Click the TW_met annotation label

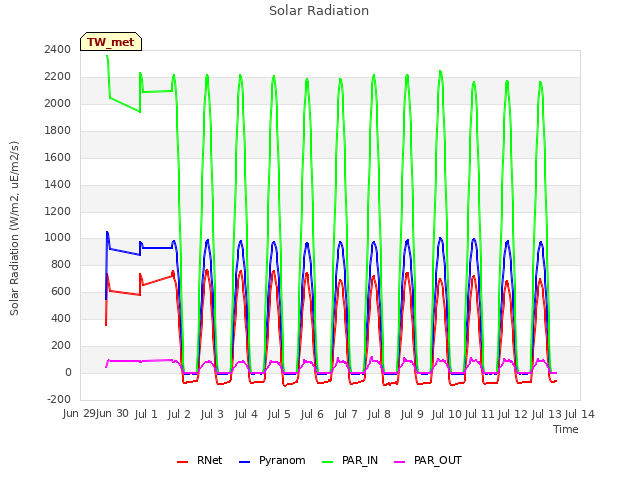[x=111, y=42]
